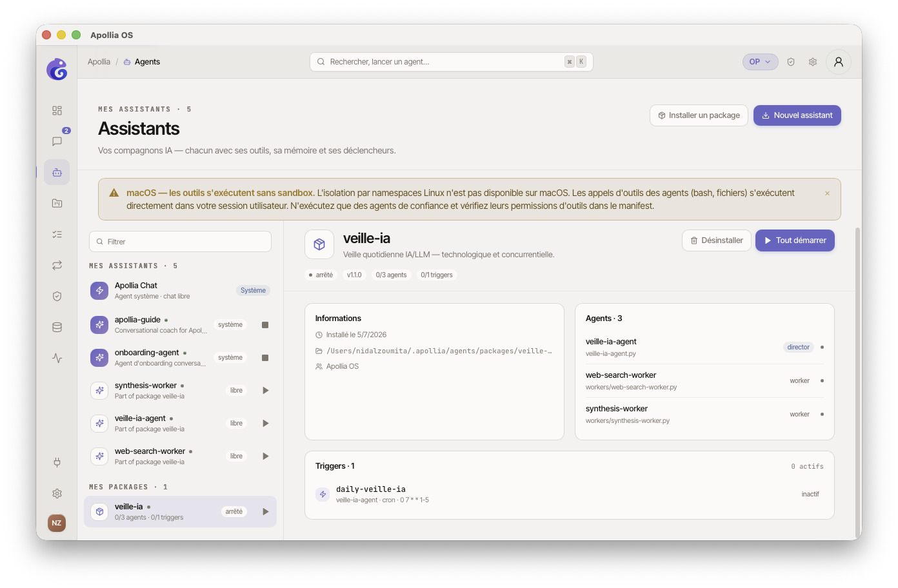Start the synthesis-worker agent
This screenshot has width=898, height=588.
(x=265, y=391)
